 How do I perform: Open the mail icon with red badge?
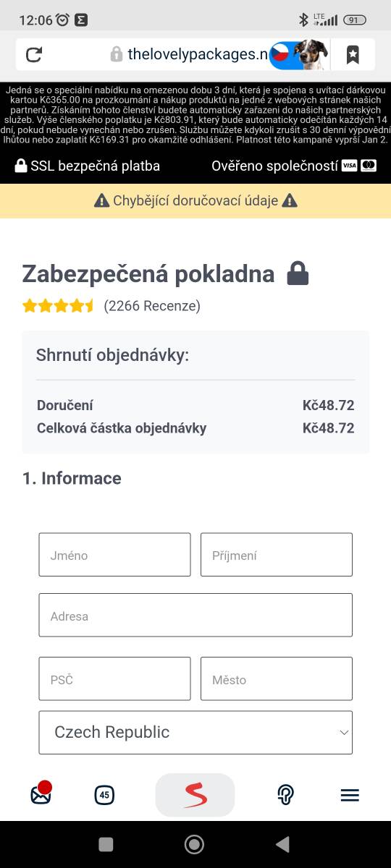(x=41, y=794)
